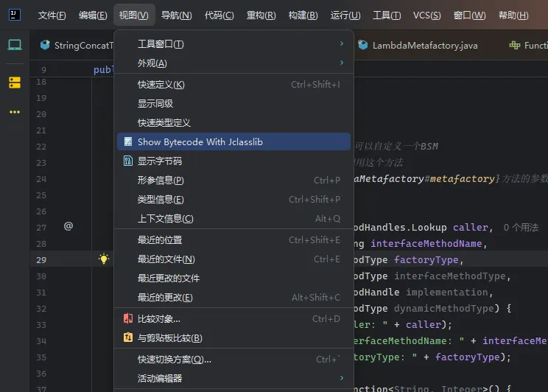This screenshot has height=392, width=548.
Task: Open the 工具(T) menu
Action: tap(387, 15)
